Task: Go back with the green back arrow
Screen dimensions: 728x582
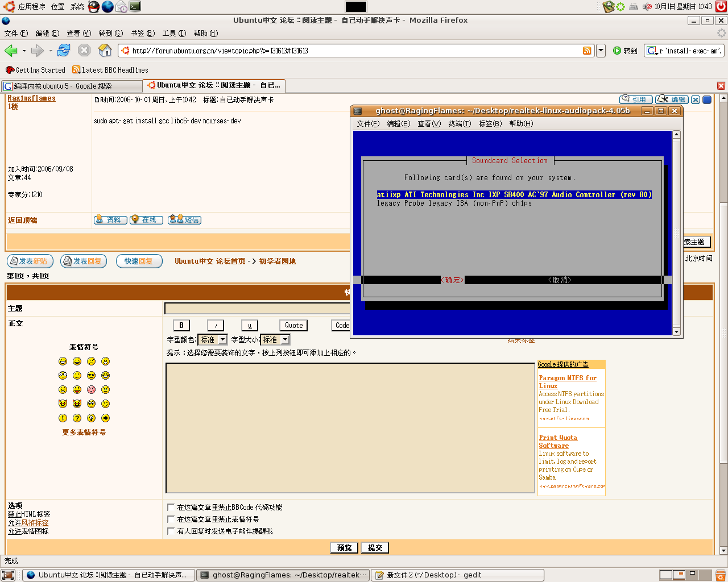Action: point(10,51)
